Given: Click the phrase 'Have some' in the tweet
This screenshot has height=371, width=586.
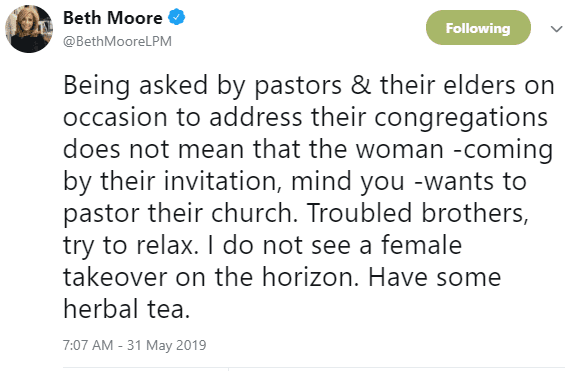Looking at the screenshot, I should pyautogui.click(x=435, y=277).
